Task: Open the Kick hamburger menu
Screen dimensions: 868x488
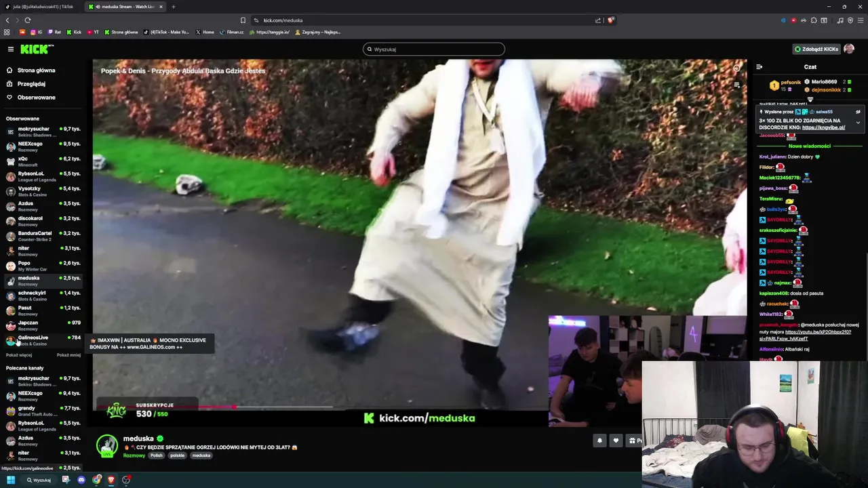Action: coord(11,49)
